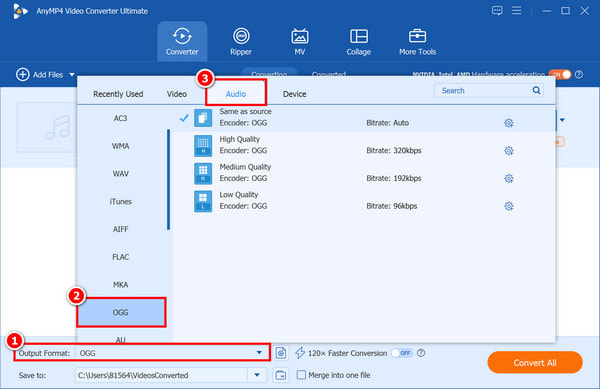Click the help icon beside hardware acceleration
The width and height of the screenshot is (600, 389).
[x=579, y=75]
